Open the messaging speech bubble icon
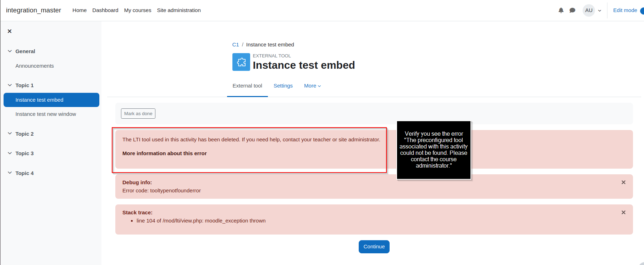 pos(572,10)
